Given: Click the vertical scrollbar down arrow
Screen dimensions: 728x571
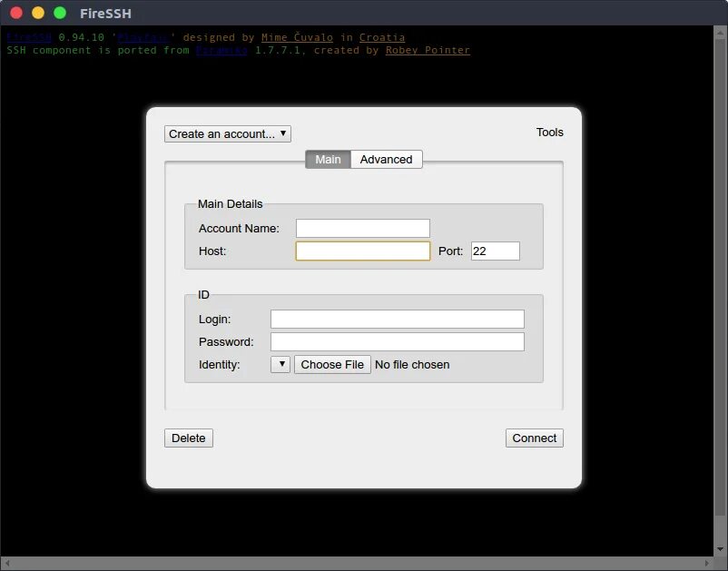Looking at the screenshot, I should point(720,548).
